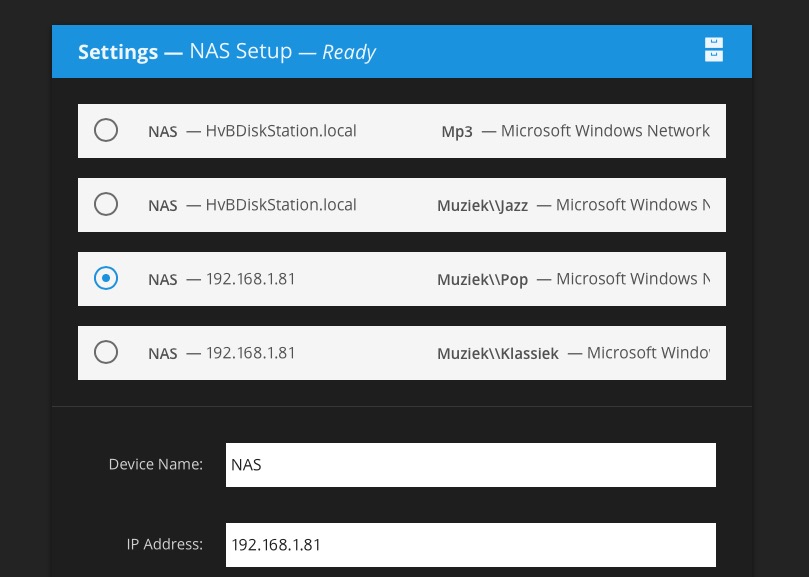Open the archive drawer icon in header
This screenshot has height=577, width=809.
click(714, 50)
